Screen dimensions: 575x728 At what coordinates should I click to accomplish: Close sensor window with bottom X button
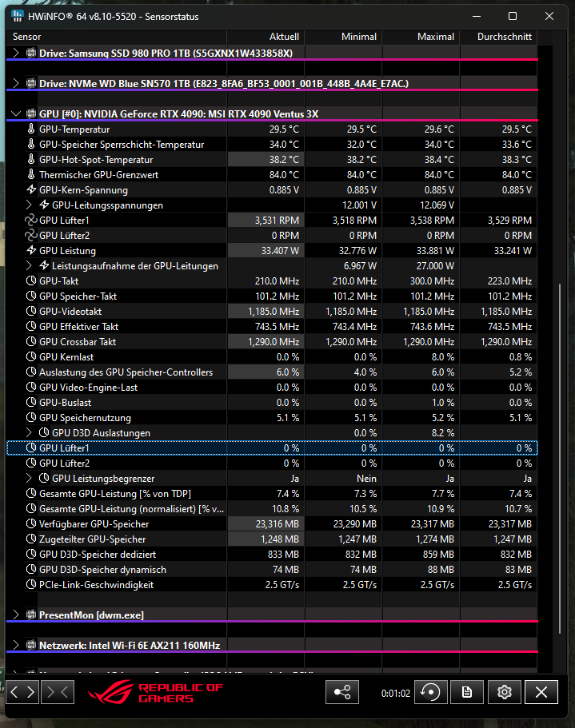541,693
